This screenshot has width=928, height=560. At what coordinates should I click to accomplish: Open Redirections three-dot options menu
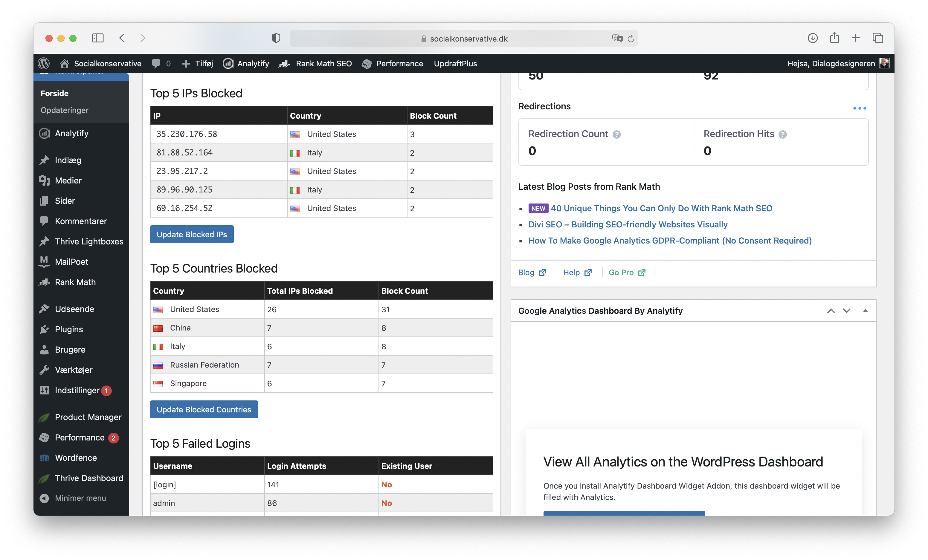click(860, 108)
